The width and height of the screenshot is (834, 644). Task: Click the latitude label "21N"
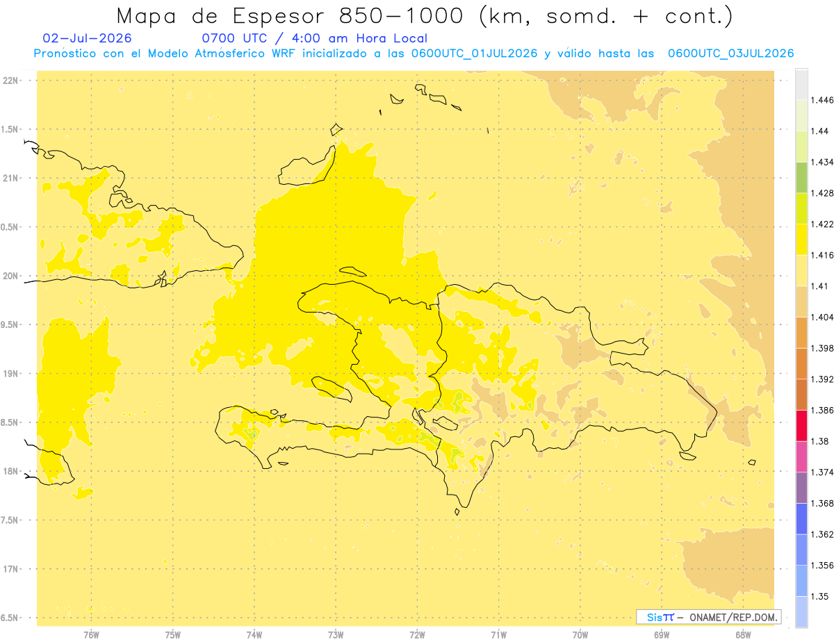coord(10,179)
